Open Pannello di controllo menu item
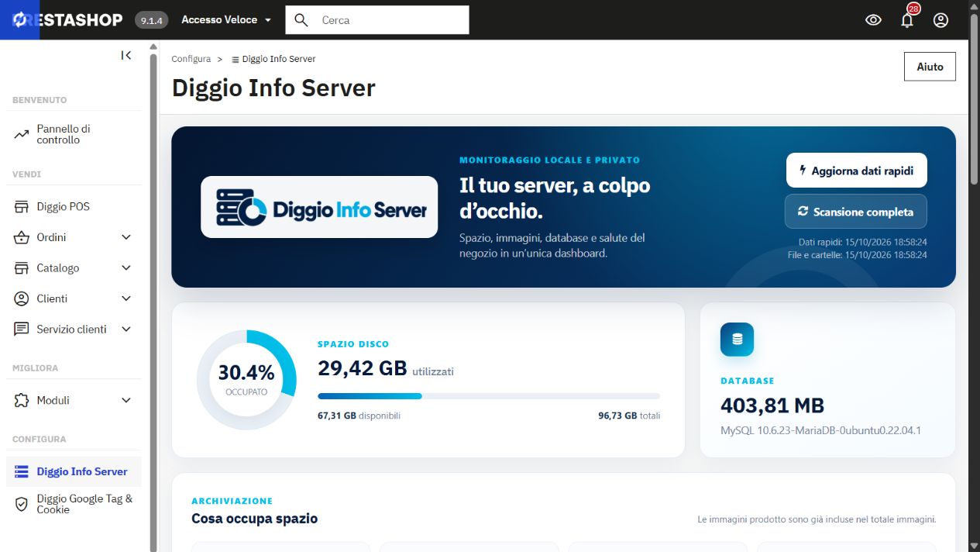The height and width of the screenshot is (552, 980). [x=74, y=134]
